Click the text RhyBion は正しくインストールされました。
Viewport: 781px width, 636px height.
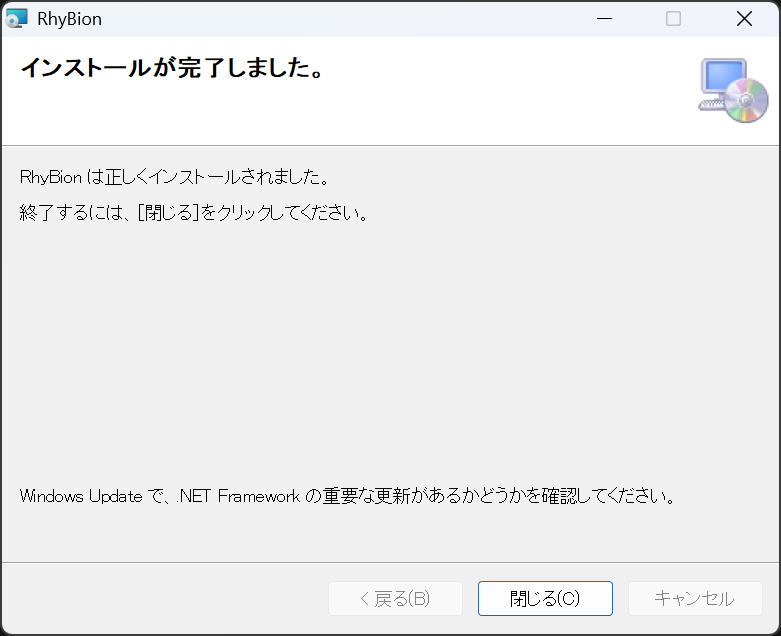[x=174, y=177]
